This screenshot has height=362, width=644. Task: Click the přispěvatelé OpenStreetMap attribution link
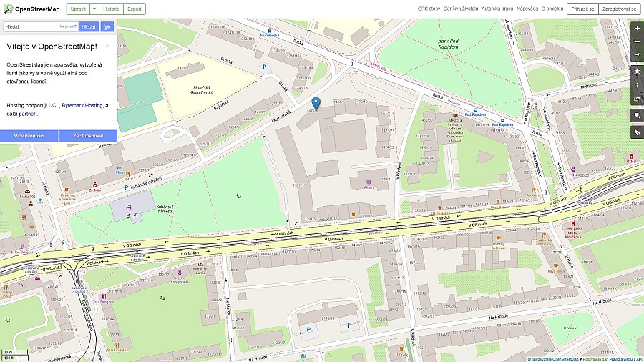click(555, 360)
